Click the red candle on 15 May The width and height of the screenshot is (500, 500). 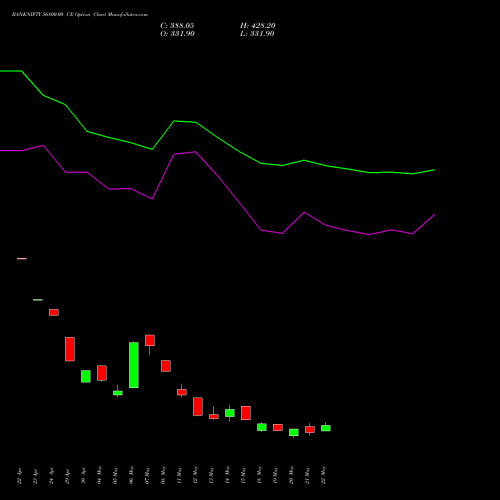(x=246, y=413)
